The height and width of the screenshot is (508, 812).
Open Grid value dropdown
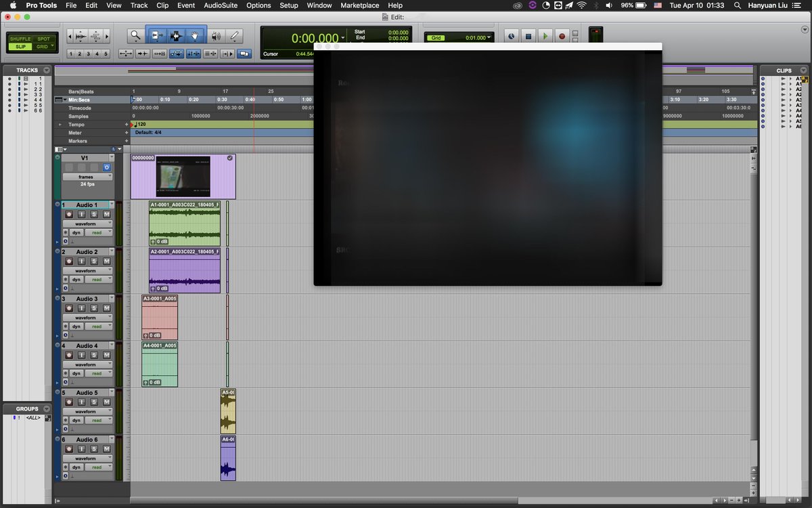pyautogui.click(x=489, y=37)
